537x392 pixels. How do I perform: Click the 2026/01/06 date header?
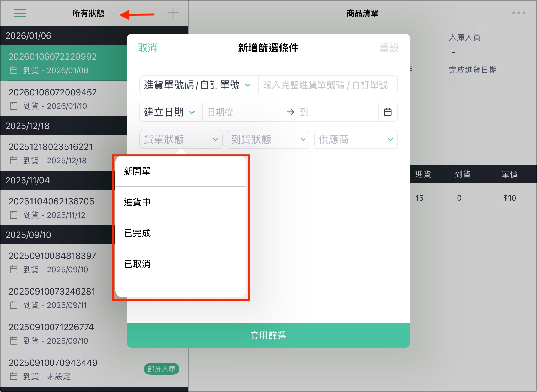tap(64, 36)
